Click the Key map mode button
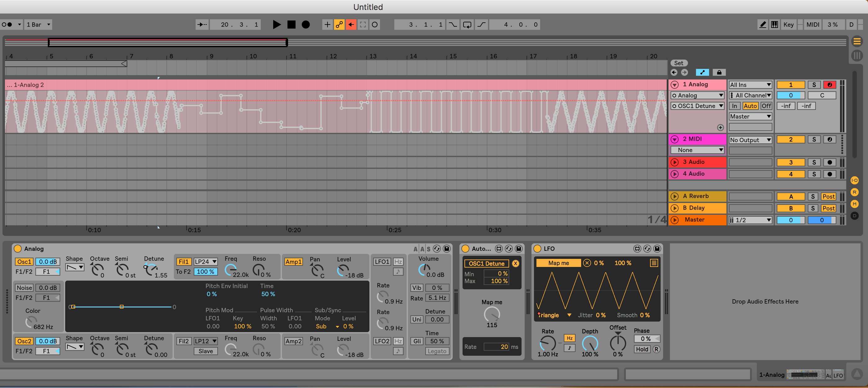The image size is (868, 388). 788,24
